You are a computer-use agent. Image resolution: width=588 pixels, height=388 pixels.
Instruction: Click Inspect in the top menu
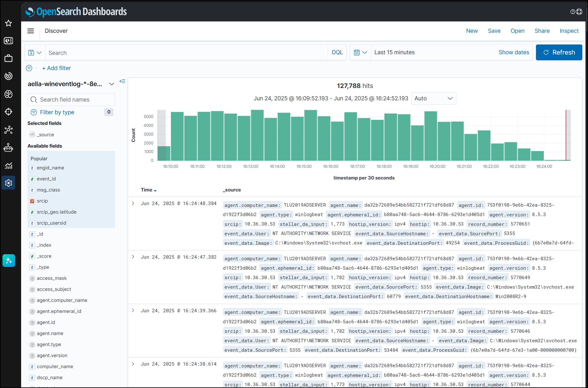pos(569,31)
